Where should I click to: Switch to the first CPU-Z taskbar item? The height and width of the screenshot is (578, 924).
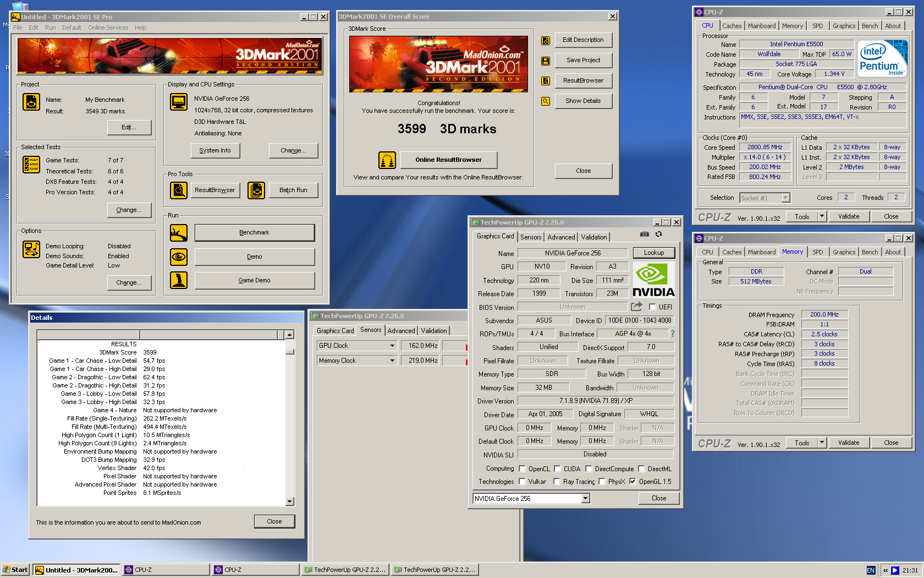[x=166, y=570]
